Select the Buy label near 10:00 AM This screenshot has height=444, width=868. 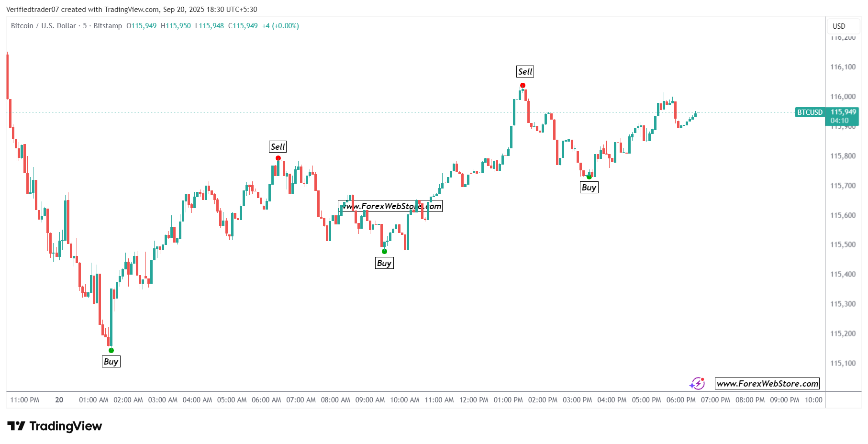click(384, 263)
